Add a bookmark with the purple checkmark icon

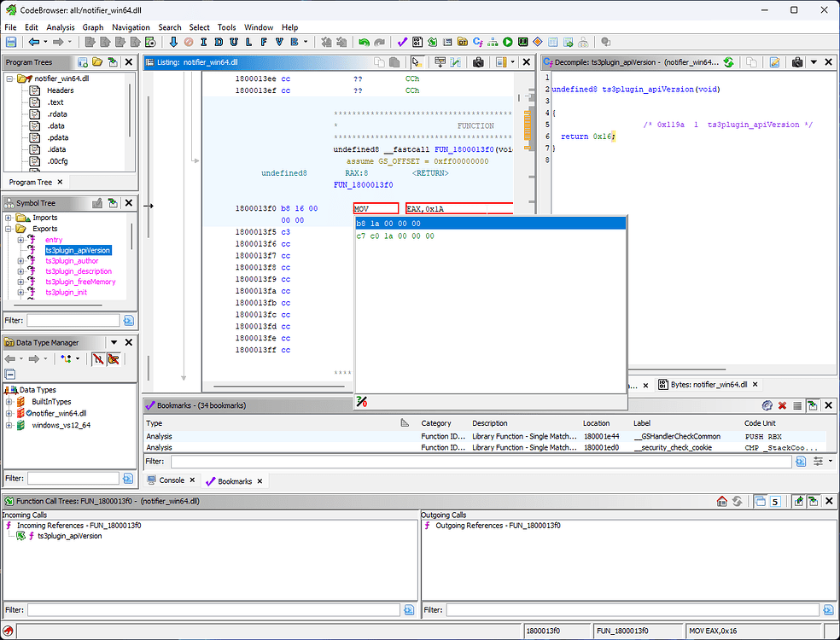[x=401, y=41]
